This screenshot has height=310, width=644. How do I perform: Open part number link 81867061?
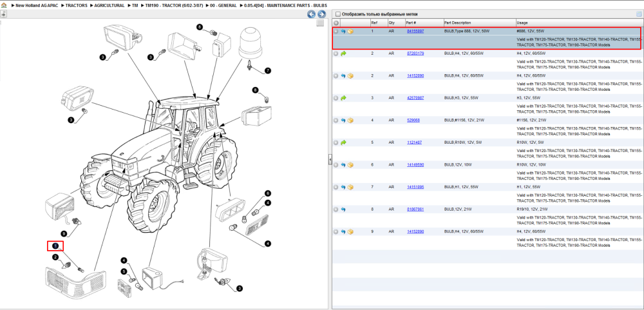415,209
